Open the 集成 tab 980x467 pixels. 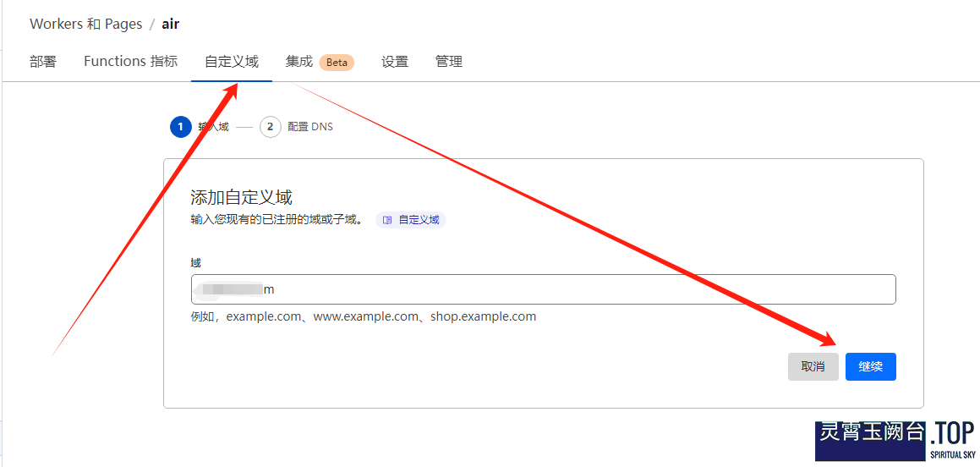pyautogui.click(x=299, y=62)
